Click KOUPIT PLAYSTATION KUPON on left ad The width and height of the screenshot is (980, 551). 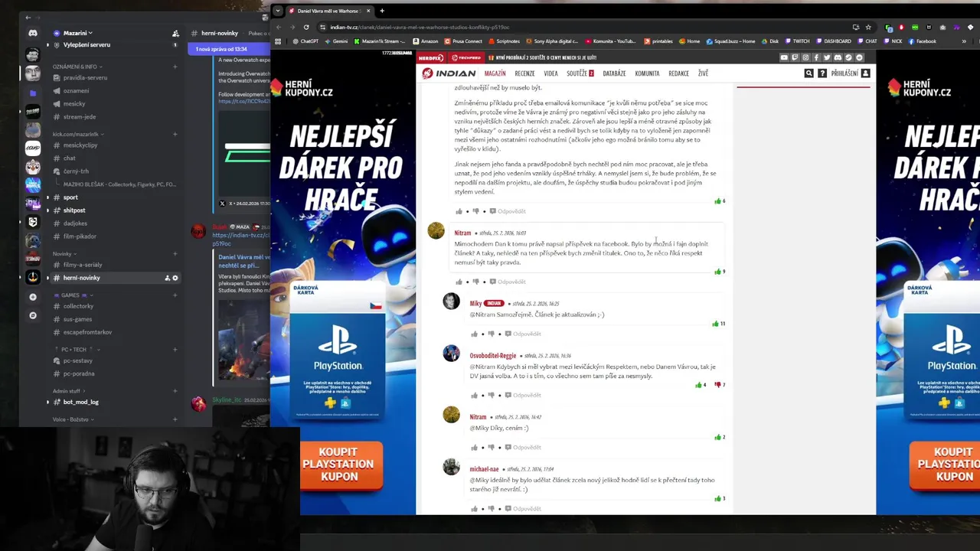341,465
